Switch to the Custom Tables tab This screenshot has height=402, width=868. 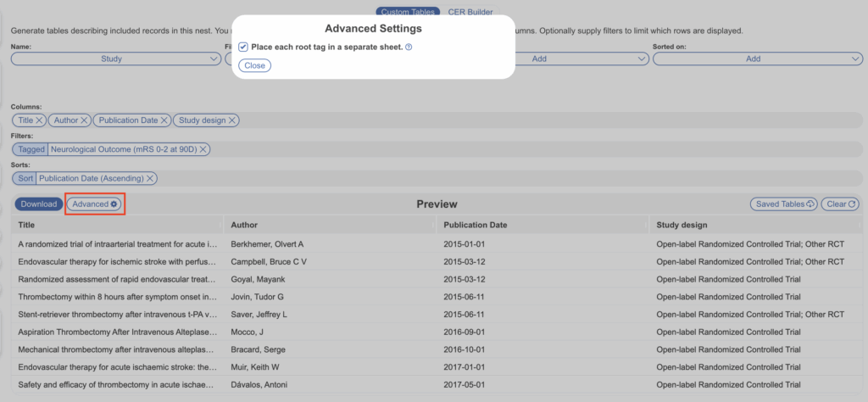408,12
